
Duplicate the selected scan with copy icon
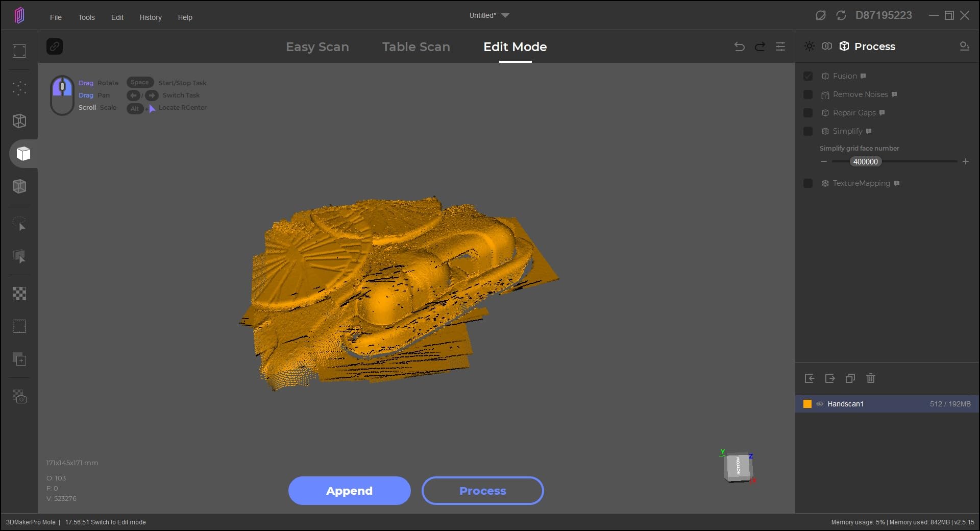pos(850,378)
